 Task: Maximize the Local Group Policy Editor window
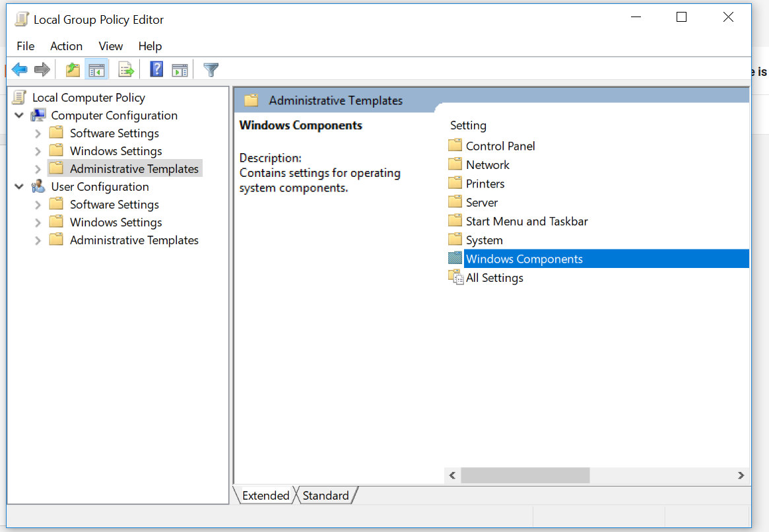(681, 17)
